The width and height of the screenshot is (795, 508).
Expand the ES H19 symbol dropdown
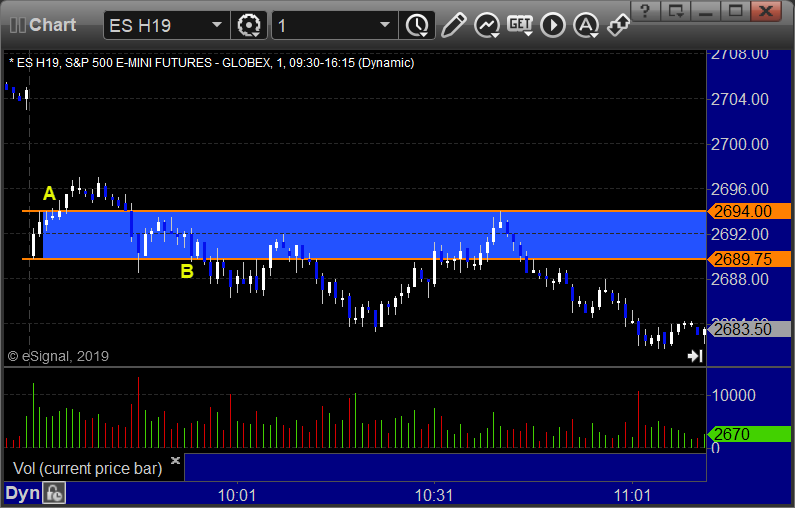point(216,25)
